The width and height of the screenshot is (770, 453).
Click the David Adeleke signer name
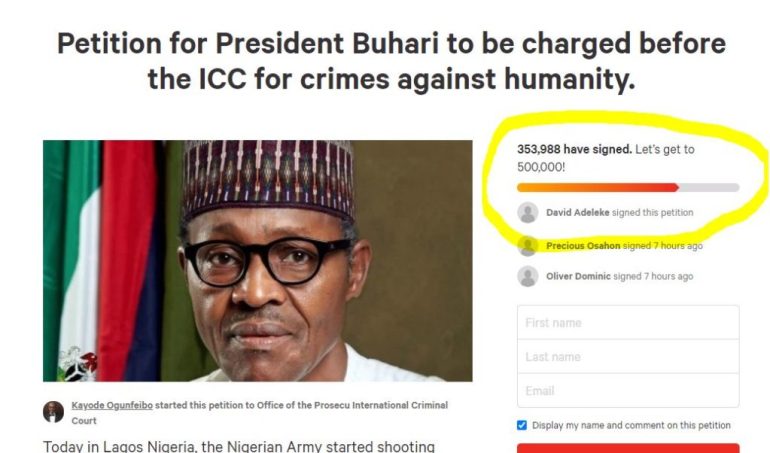click(x=577, y=212)
